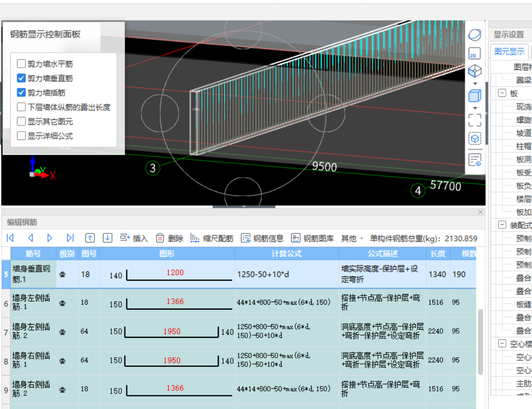Move the selected rebar row down
532x409 pixels.
(x=107, y=238)
